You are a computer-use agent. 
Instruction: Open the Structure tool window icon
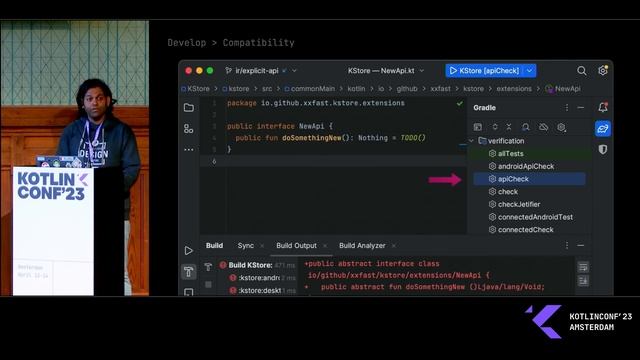pos(189,129)
